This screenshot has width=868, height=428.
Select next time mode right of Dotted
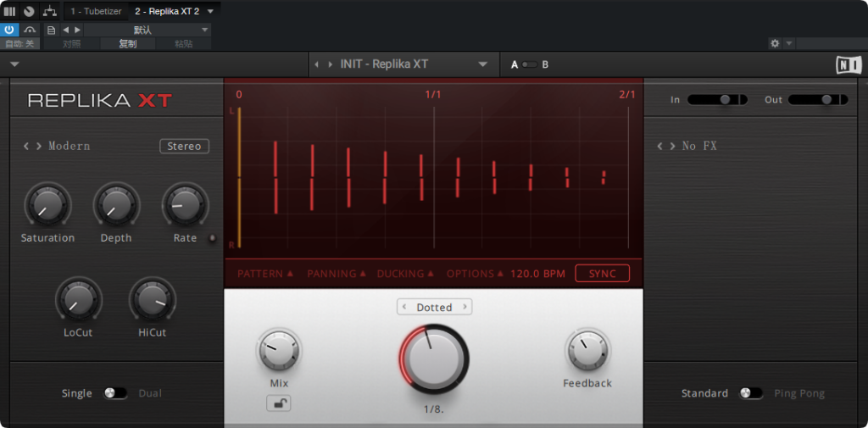point(465,308)
